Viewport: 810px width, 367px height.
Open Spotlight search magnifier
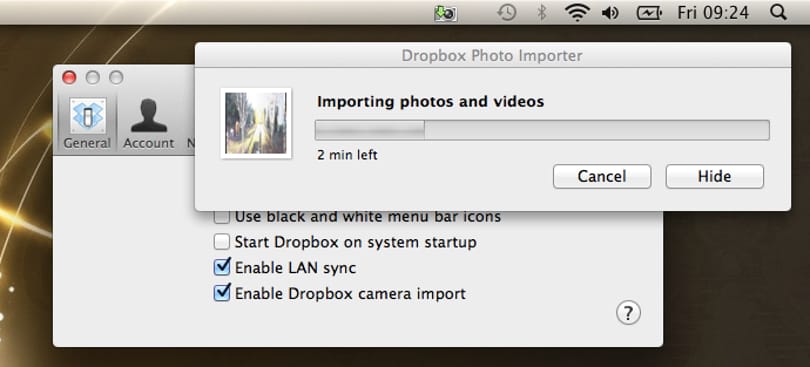click(778, 12)
